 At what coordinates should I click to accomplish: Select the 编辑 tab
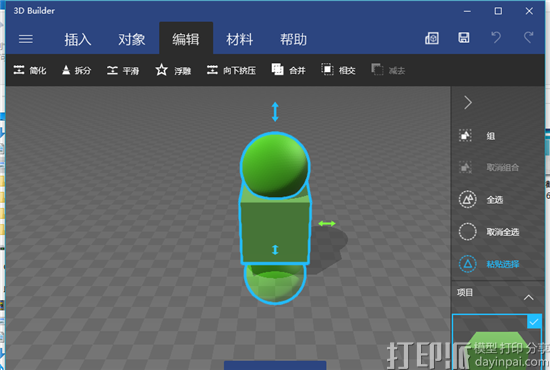(186, 39)
